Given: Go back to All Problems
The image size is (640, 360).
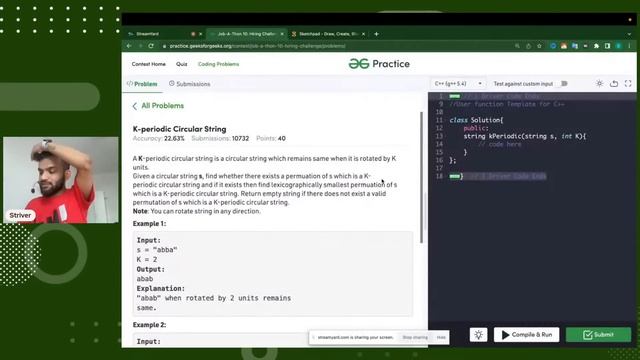Looking at the screenshot, I should [158, 106].
